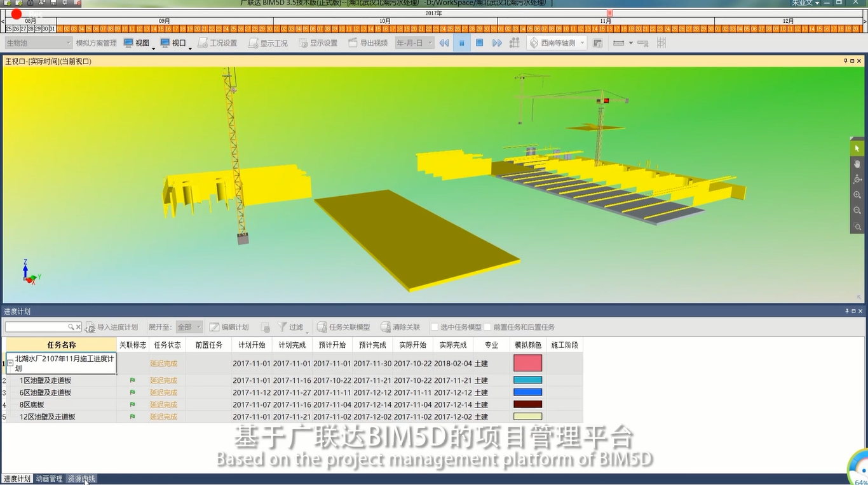Image resolution: width=868 pixels, height=485 pixels.
Task: Pin the main viewport panel
Action: tap(846, 61)
